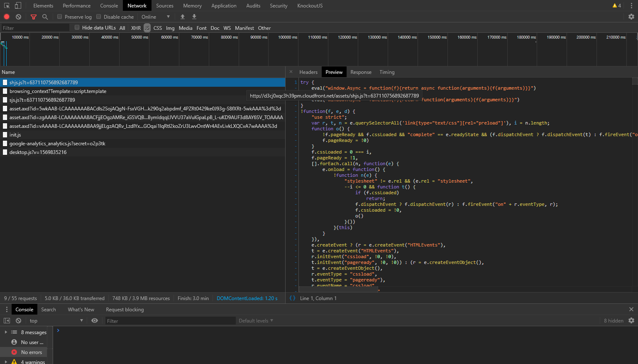Toggle the network filter funnel icon
Image resolution: width=638 pixels, height=364 pixels.
[x=34, y=17]
